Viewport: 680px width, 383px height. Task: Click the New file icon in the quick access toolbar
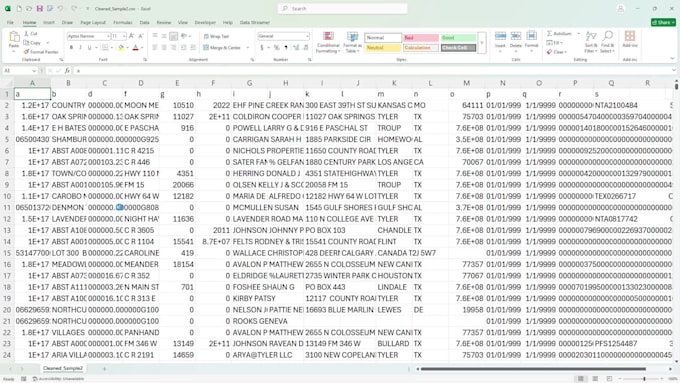tap(19, 9)
